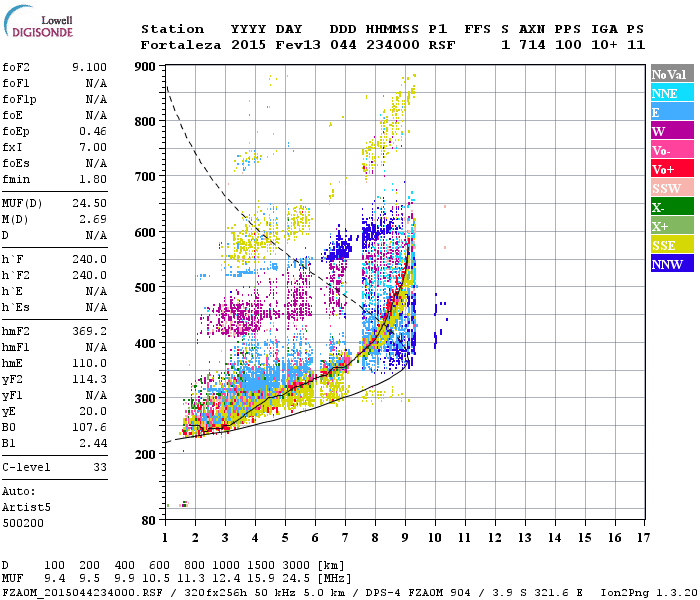Click the 17 MHz x-axis label

pyautogui.click(x=644, y=538)
